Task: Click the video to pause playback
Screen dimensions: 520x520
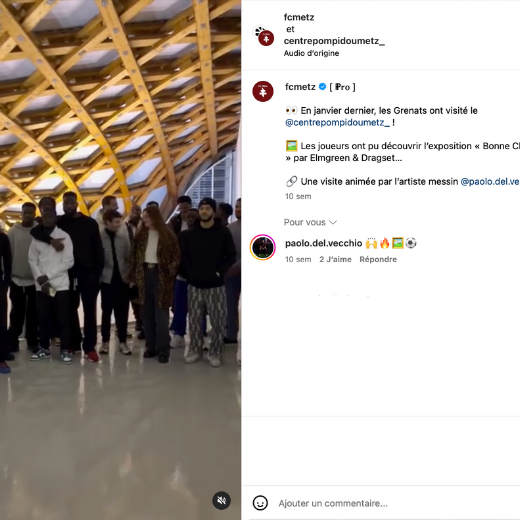Action: (120, 260)
